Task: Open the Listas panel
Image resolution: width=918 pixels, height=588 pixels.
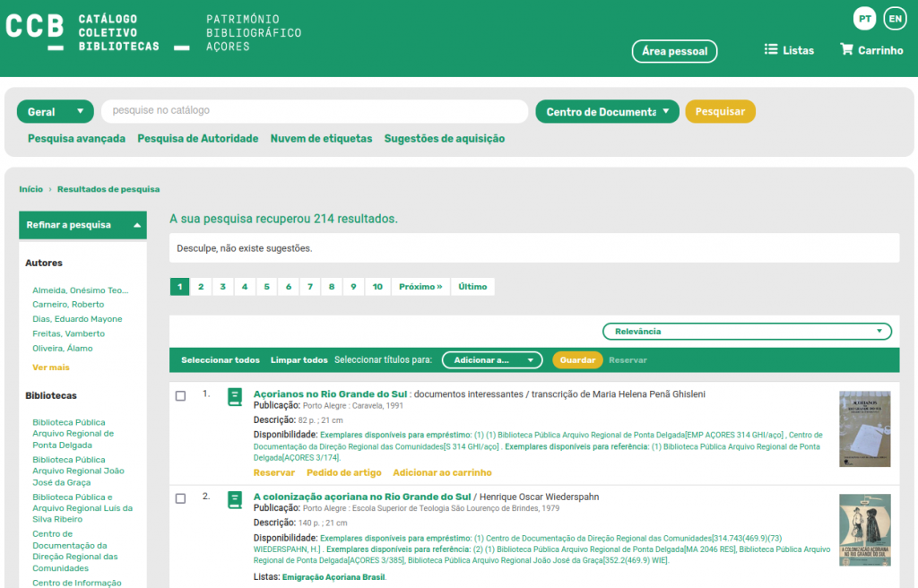Action: pos(788,51)
